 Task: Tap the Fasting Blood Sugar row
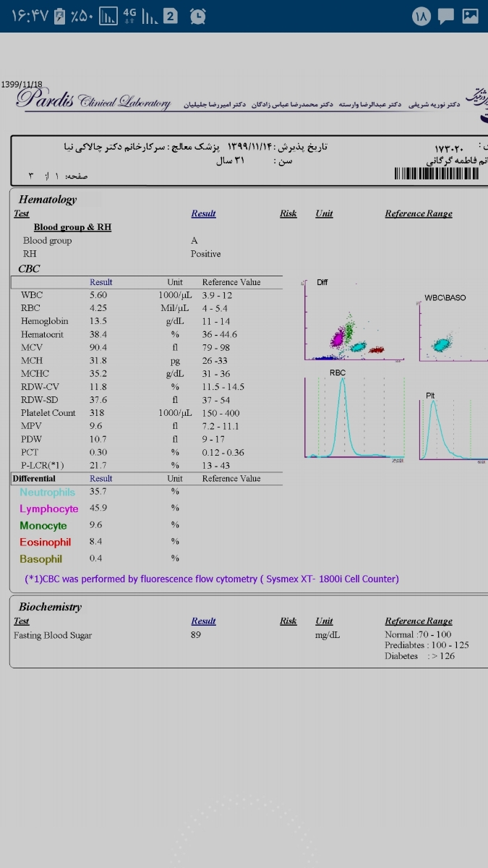click(53, 635)
